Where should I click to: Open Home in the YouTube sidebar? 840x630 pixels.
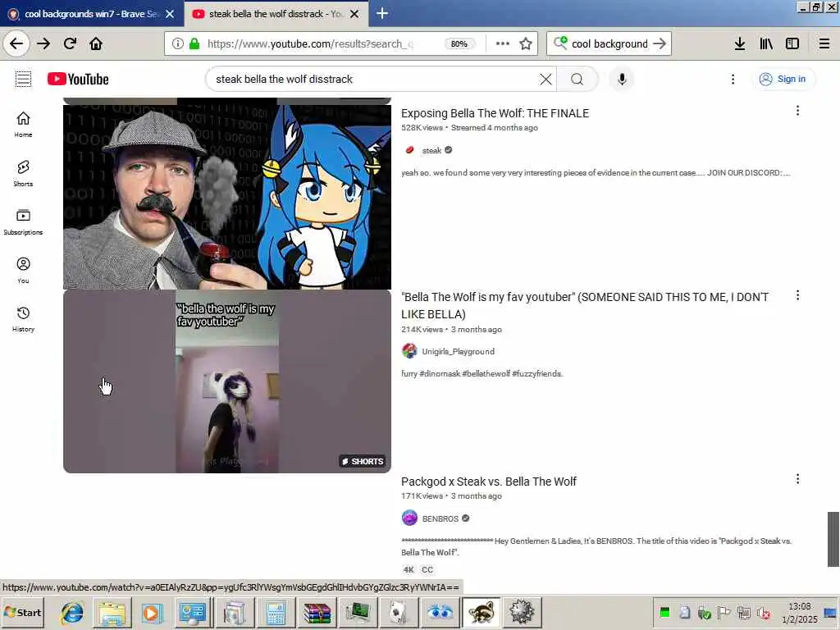point(23,125)
